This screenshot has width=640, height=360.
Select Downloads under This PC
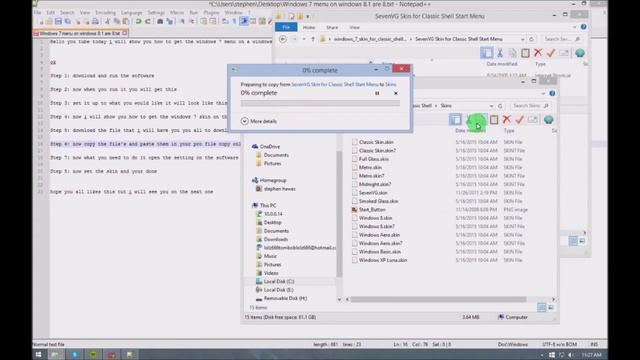(x=276, y=240)
